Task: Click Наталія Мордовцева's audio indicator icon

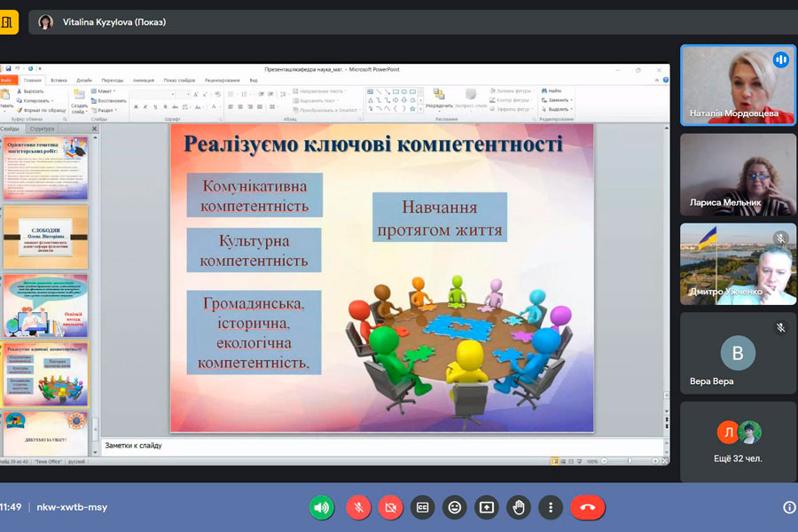Action: 780,59
